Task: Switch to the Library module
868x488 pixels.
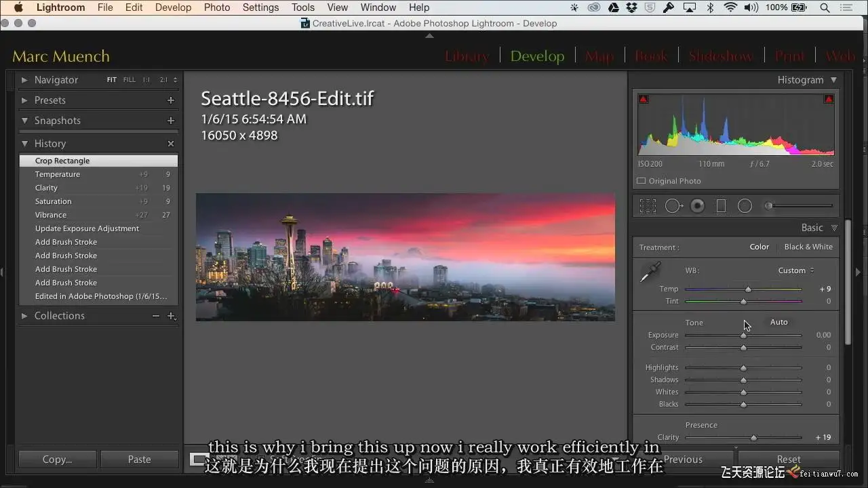Action: coord(467,56)
